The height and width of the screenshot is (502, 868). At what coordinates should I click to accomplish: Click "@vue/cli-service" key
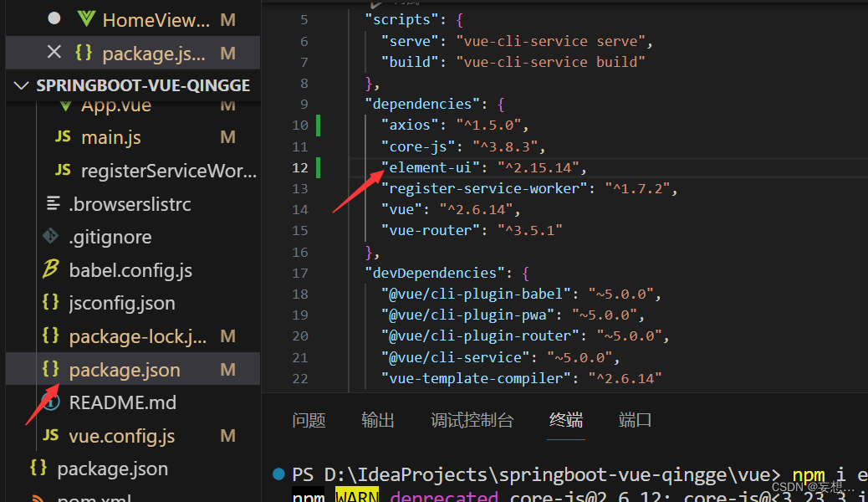456,357
